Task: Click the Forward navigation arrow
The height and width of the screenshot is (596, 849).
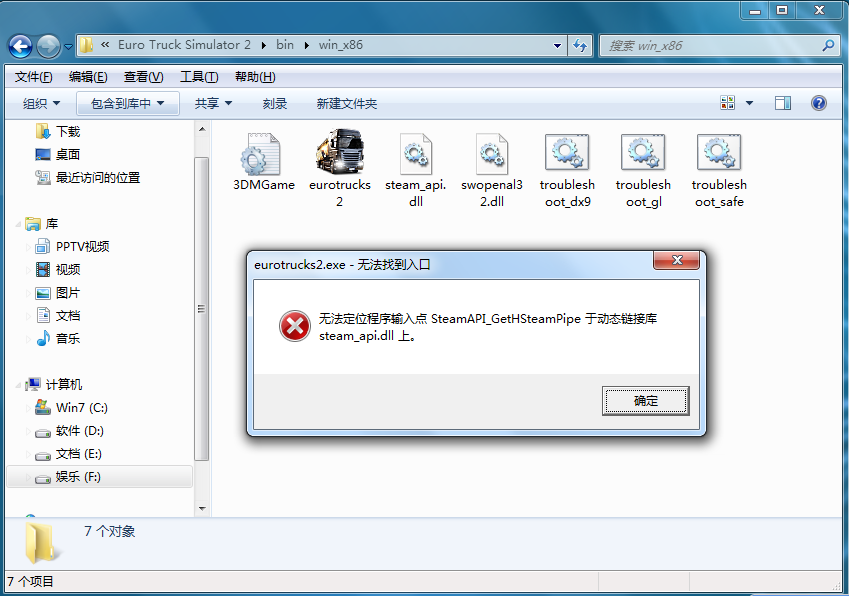Action: pos(49,46)
